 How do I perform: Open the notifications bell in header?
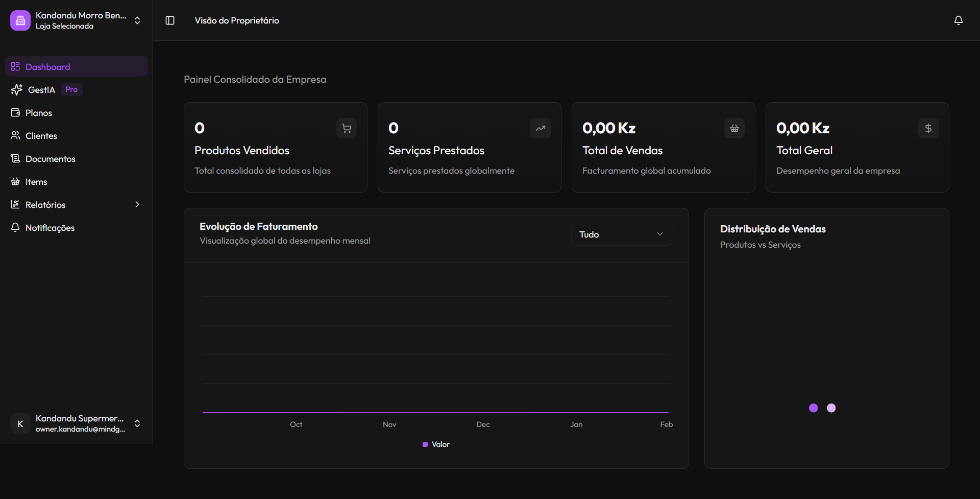(958, 20)
